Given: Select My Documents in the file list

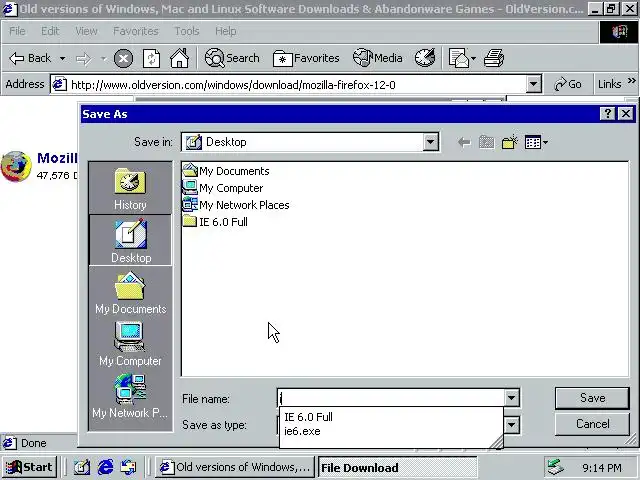Looking at the screenshot, I should (226, 171).
